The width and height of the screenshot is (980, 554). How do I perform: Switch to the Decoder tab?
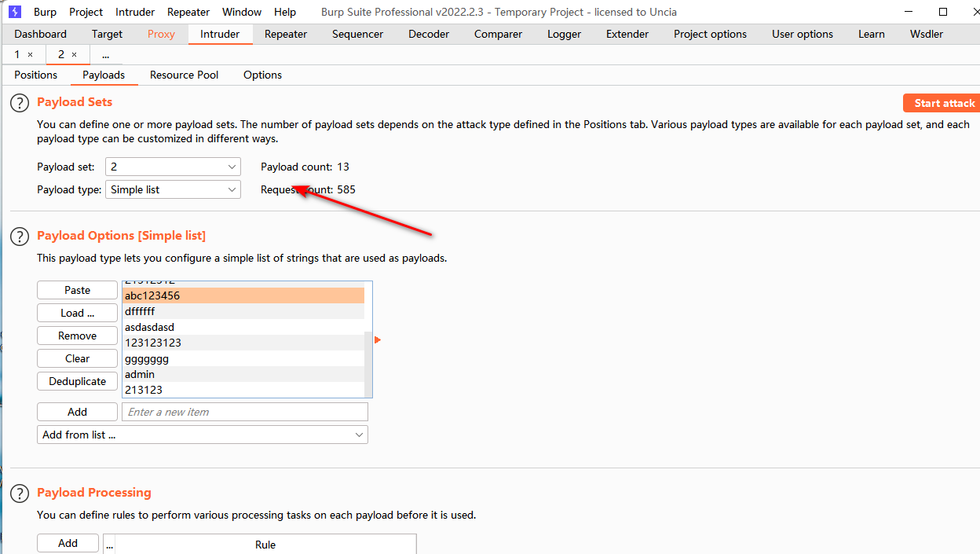pos(429,34)
